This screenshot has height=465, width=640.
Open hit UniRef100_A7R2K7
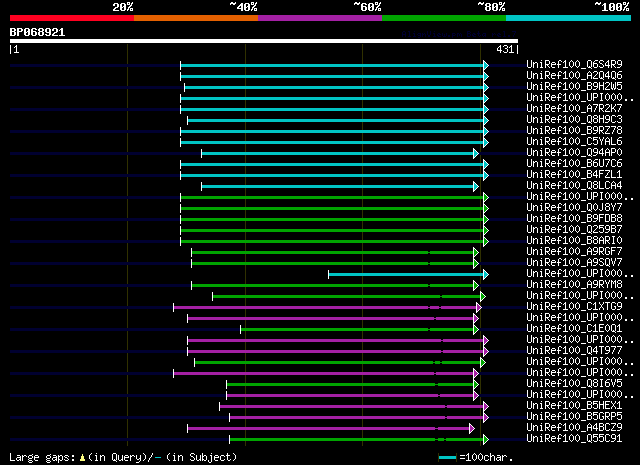pyautogui.click(x=574, y=108)
